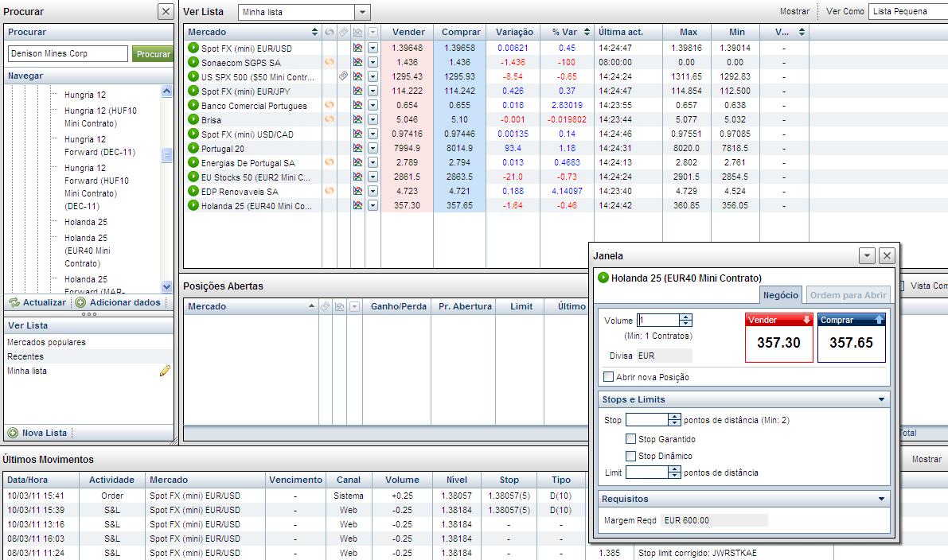Collapse Requisitos section
948x560 pixels.
881,499
